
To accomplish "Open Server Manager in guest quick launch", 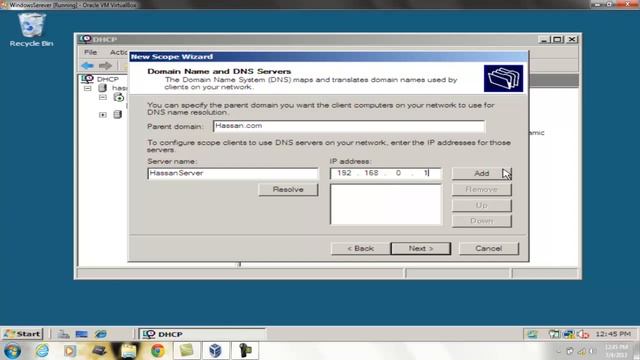I will click(x=63, y=334).
